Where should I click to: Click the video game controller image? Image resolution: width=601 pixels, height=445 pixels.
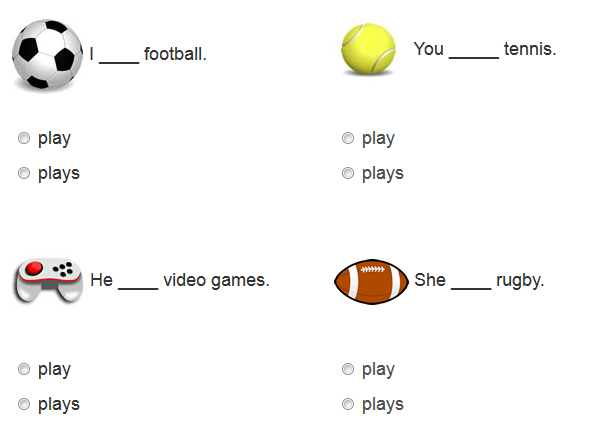(x=48, y=281)
